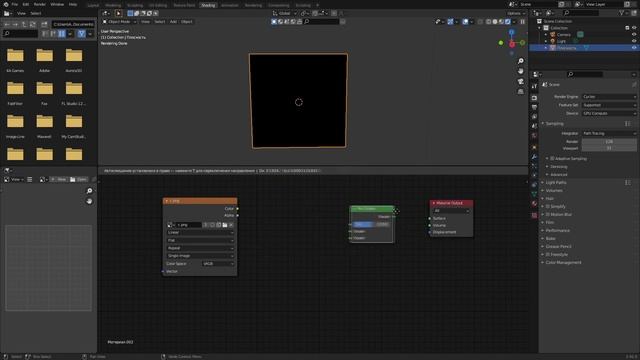
Task: Go to parent directory in file browser
Action: 24,24
